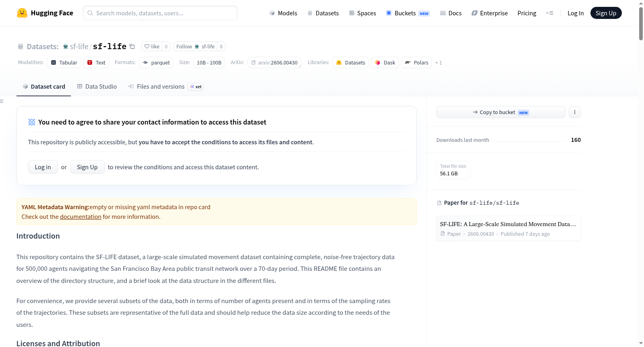Open the Datasets nav item
Image resolution: width=644 pixels, height=347 pixels.
click(x=323, y=13)
